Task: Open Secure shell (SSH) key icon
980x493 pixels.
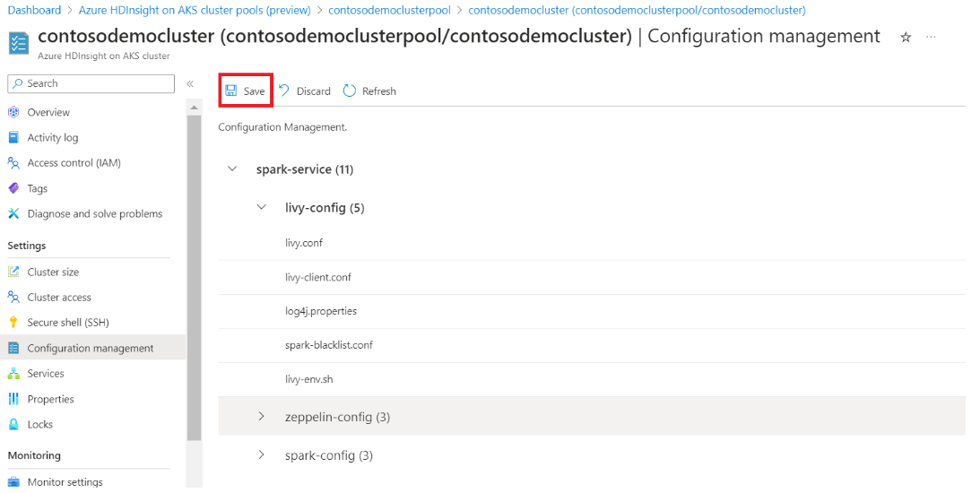Action: [13, 323]
